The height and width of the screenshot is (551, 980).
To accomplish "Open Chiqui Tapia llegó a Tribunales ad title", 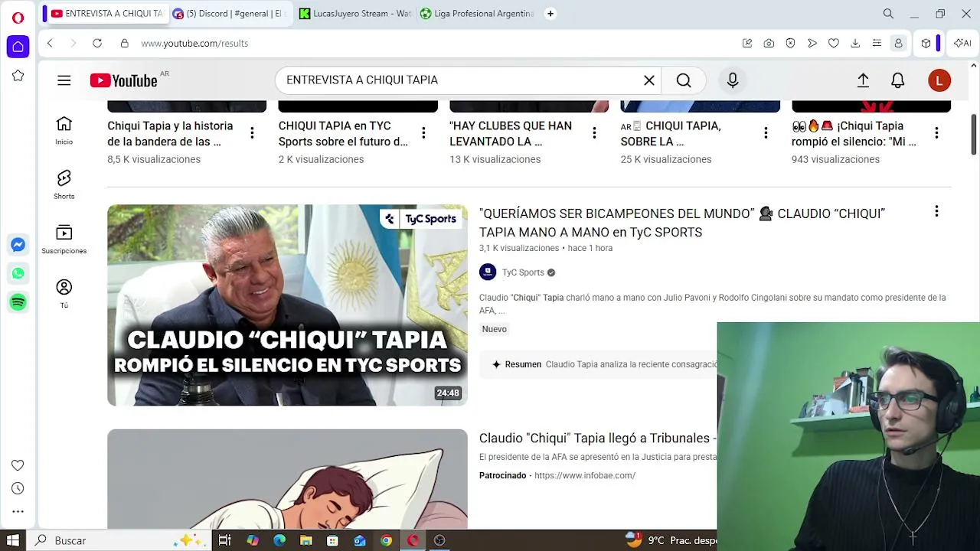I will coord(597,439).
